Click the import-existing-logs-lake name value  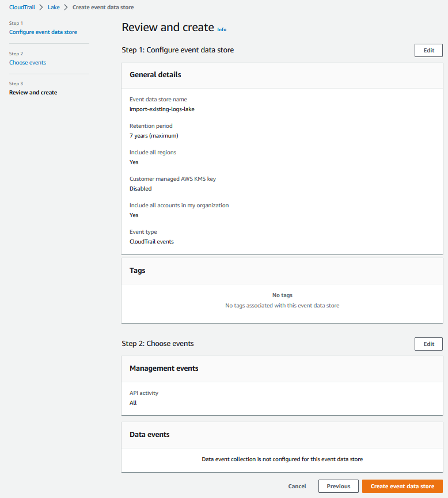[162, 109]
